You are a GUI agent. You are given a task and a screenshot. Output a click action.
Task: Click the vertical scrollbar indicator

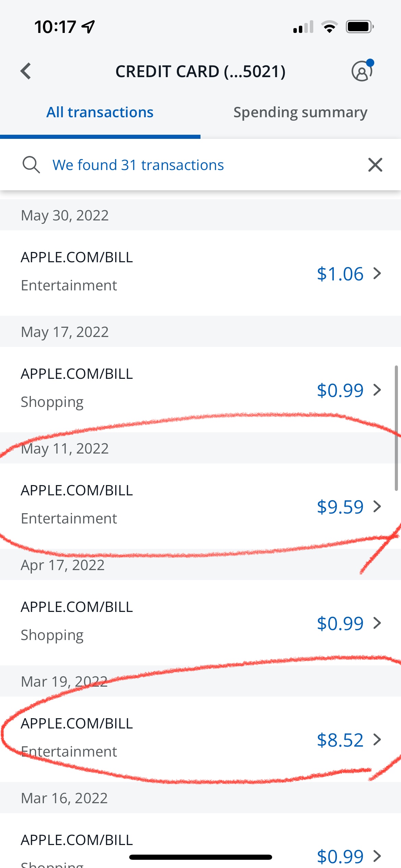point(396,429)
